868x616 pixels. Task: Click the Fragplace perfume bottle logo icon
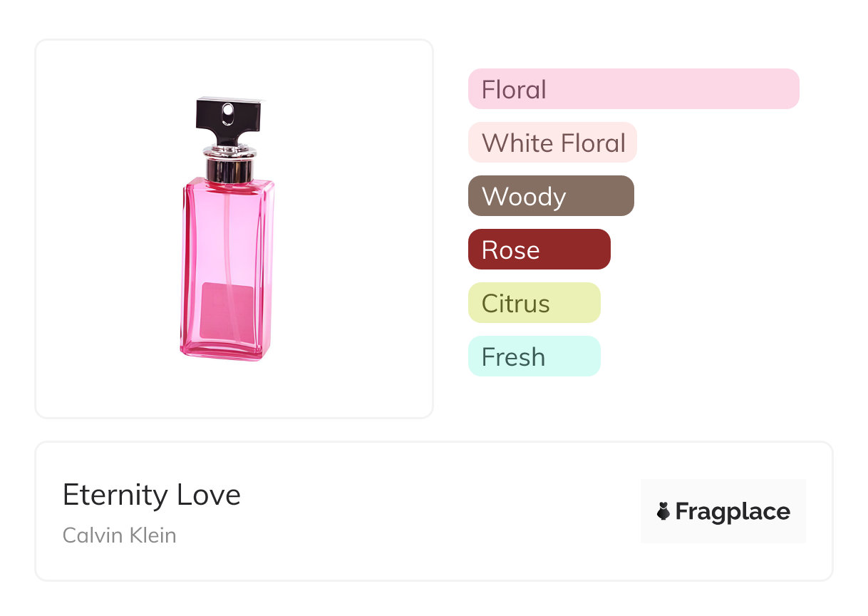tap(663, 511)
